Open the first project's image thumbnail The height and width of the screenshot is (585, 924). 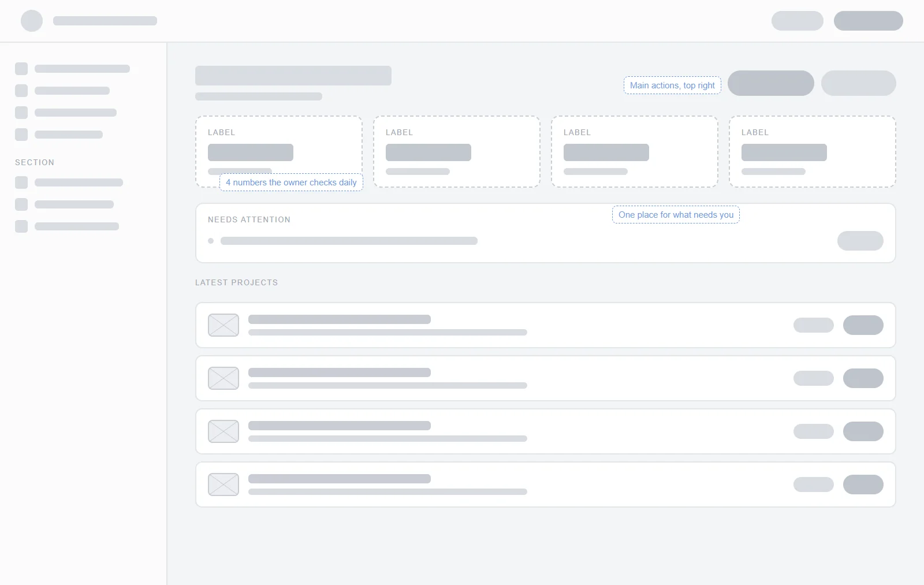223,325
